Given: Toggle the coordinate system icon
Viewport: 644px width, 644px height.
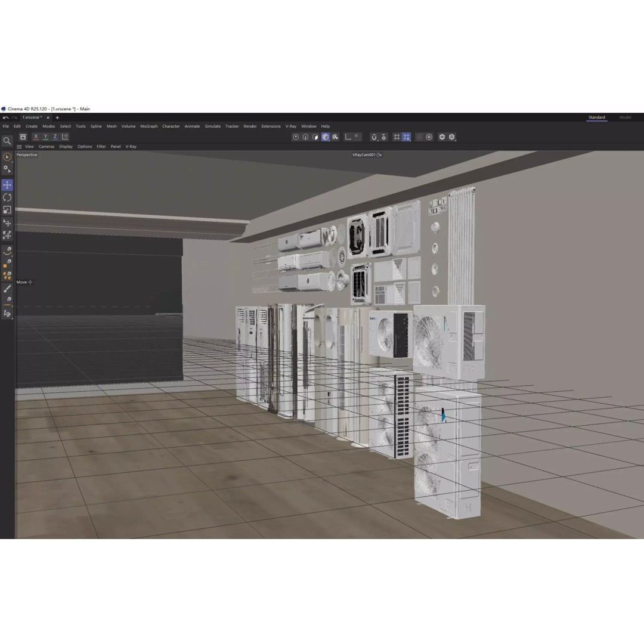Looking at the screenshot, I should (x=65, y=137).
